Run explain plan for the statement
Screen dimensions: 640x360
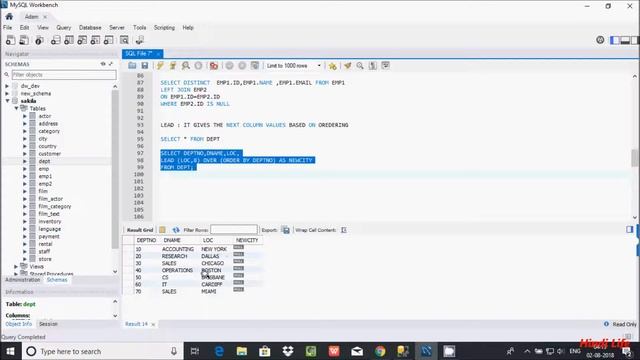click(186, 66)
